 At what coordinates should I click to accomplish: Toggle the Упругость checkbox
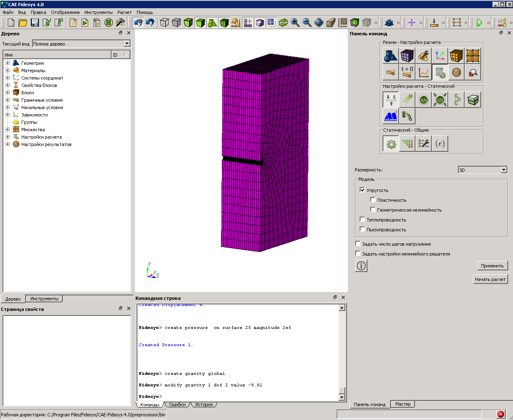coord(362,190)
